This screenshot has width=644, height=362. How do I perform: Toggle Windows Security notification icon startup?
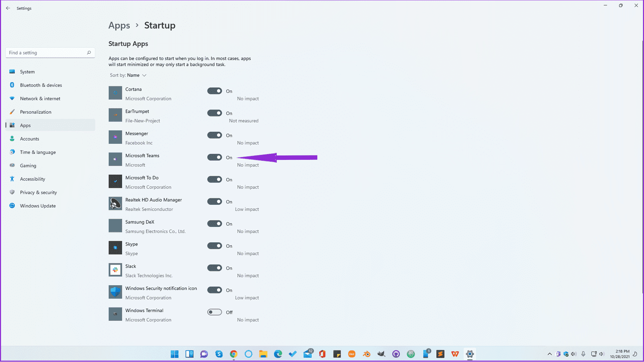215,290
